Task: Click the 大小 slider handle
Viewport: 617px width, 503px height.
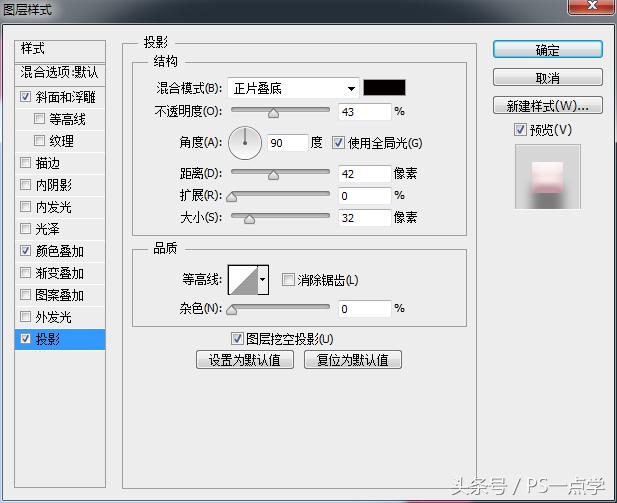Action: (249, 219)
